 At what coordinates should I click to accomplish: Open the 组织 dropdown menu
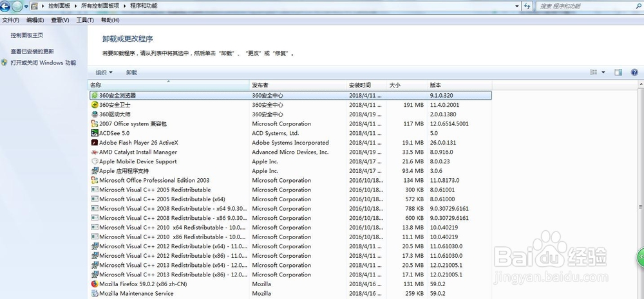(x=104, y=73)
